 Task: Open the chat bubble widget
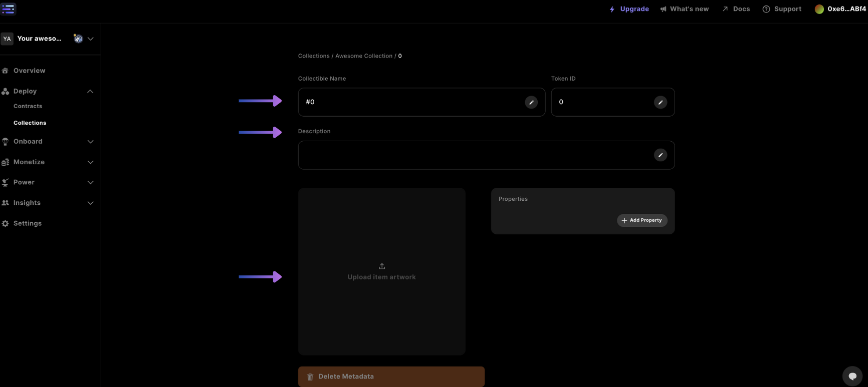tap(852, 376)
